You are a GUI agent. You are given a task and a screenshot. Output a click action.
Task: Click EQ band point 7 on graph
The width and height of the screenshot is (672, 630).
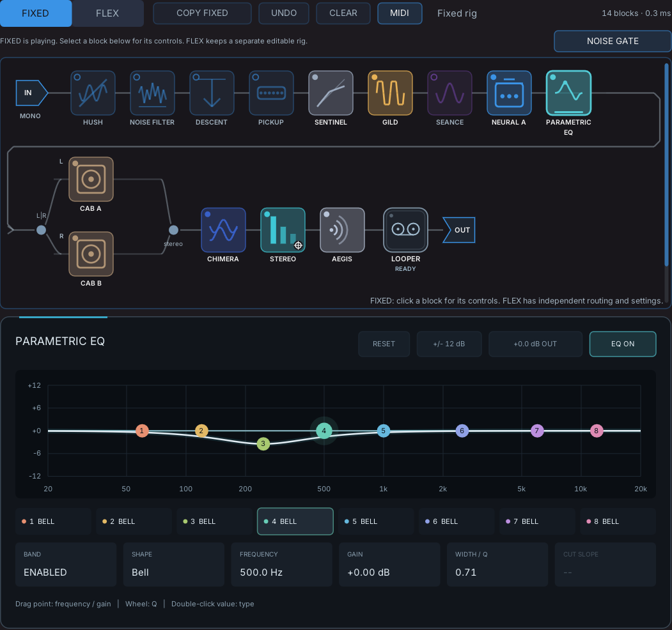click(x=537, y=431)
